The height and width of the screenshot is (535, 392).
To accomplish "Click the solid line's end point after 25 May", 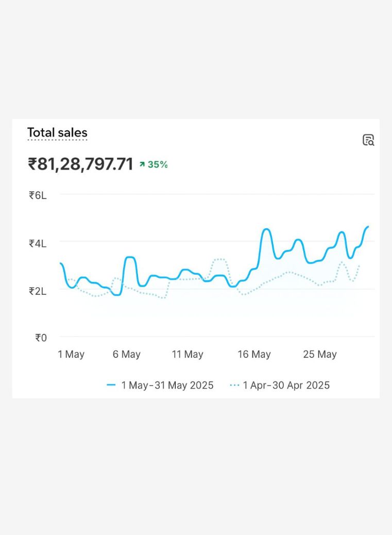I will tap(368, 227).
